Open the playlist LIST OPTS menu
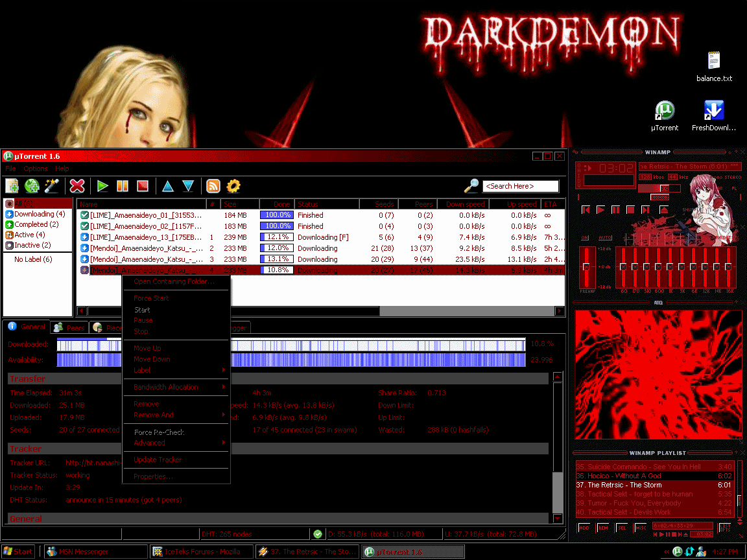This screenshot has width=747, height=560. (725, 528)
